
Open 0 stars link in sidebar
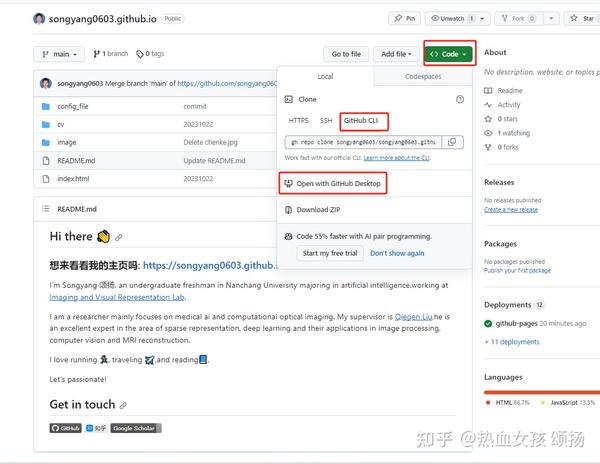501,119
